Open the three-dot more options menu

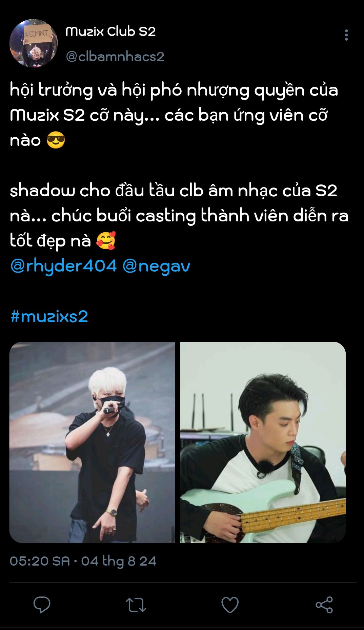(x=346, y=35)
